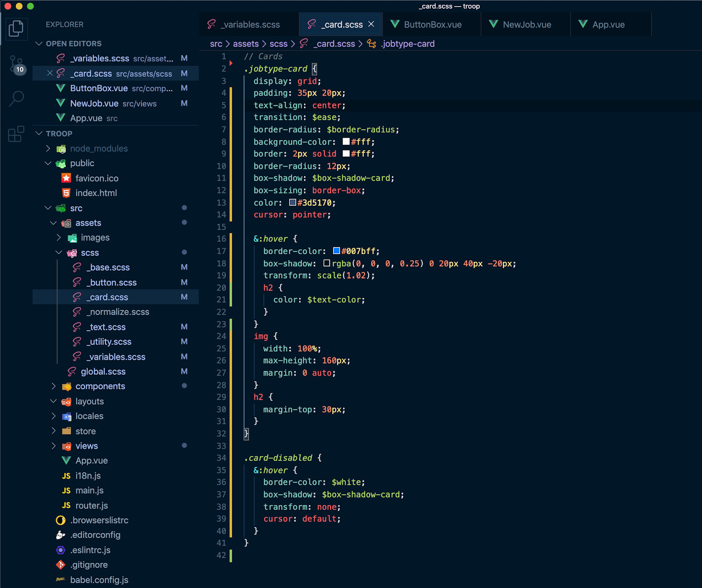Click the SCSS icon in the _card.scss tab
The image size is (702, 588).
[x=312, y=24]
